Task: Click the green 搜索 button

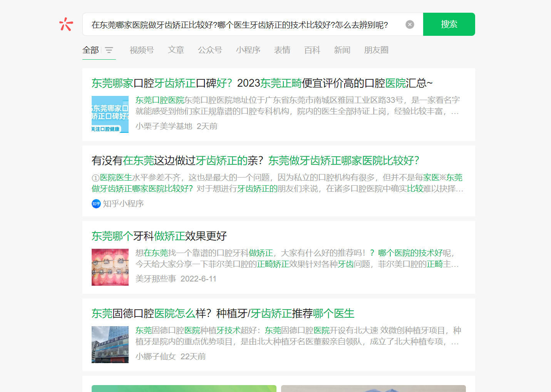Action: pyautogui.click(x=449, y=24)
